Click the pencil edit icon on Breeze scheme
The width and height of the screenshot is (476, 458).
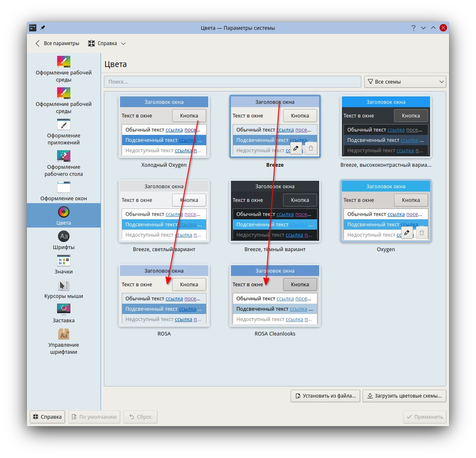[x=296, y=148]
